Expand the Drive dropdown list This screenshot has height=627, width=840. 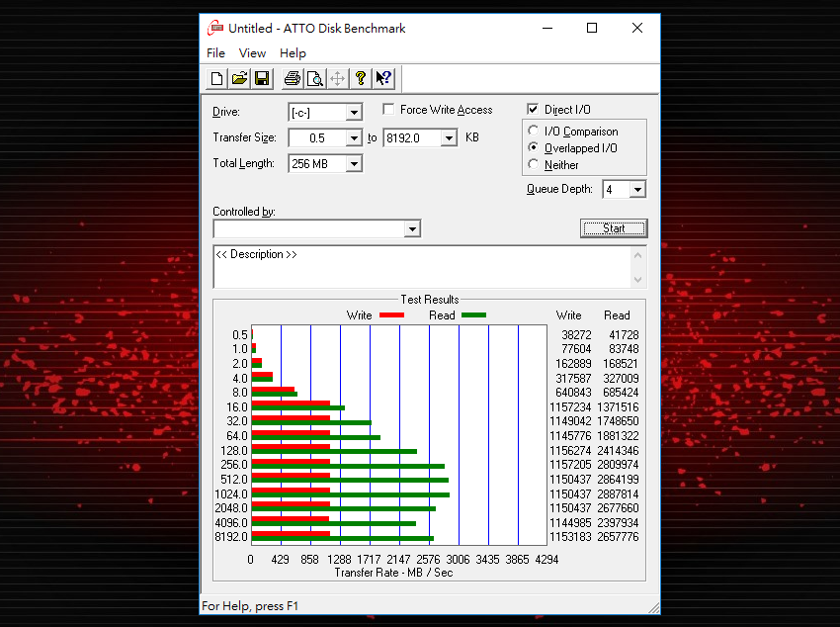pos(353,113)
